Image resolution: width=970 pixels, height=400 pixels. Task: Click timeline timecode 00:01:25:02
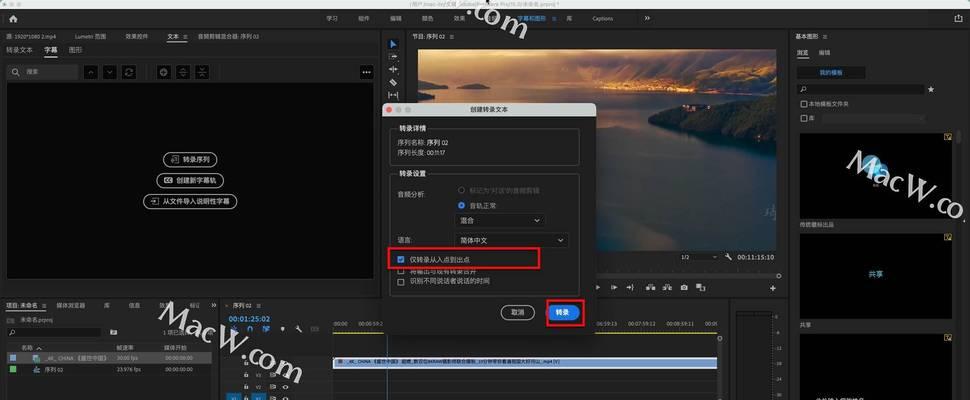click(249, 319)
